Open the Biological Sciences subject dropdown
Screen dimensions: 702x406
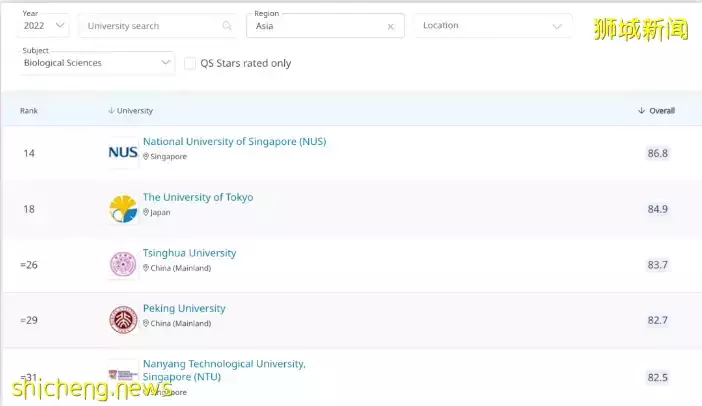point(97,63)
